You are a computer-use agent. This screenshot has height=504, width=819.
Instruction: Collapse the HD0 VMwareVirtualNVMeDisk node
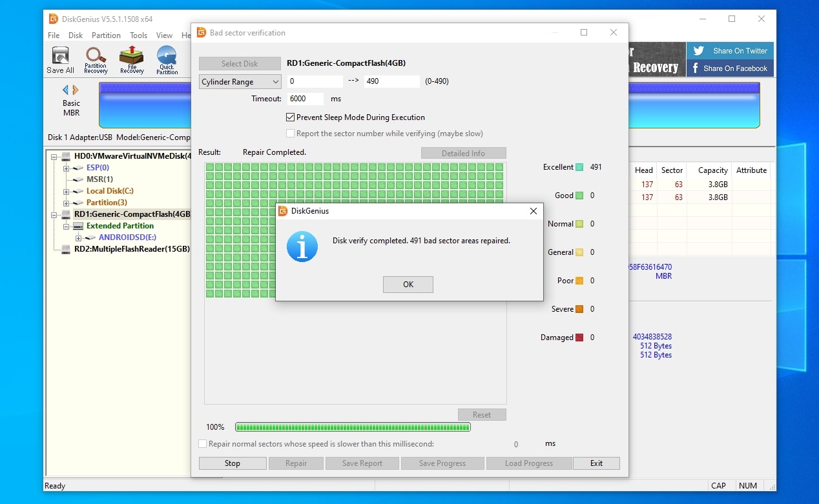coord(54,157)
